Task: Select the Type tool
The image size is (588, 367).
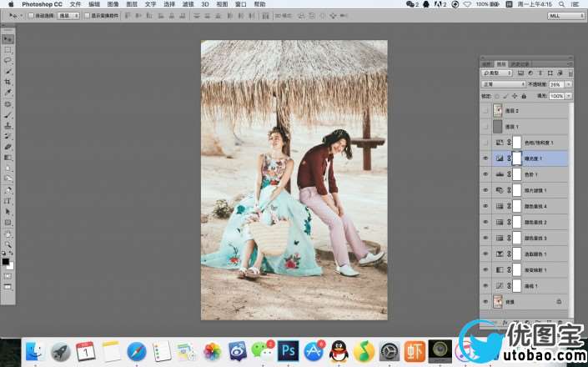Action: [8, 201]
